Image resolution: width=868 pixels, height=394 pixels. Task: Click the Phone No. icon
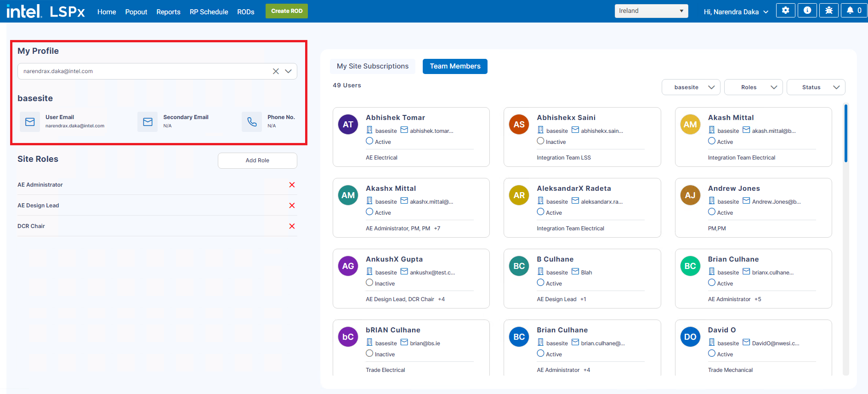(x=252, y=122)
